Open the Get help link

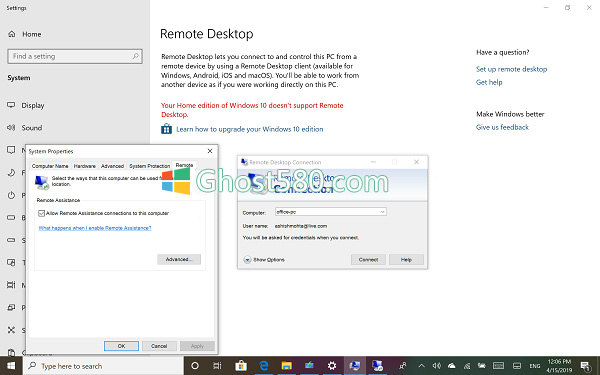point(489,82)
